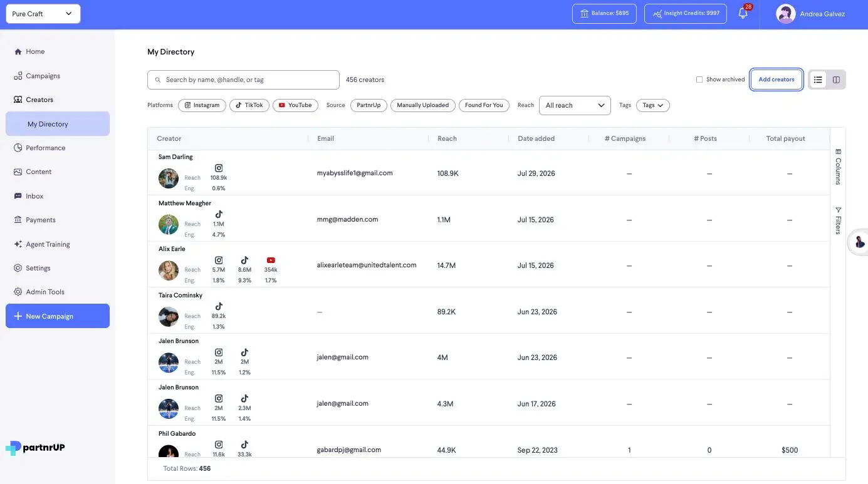This screenshot has height=484, width=868.
Task: Sort by Reach column header
Action: 447,138
